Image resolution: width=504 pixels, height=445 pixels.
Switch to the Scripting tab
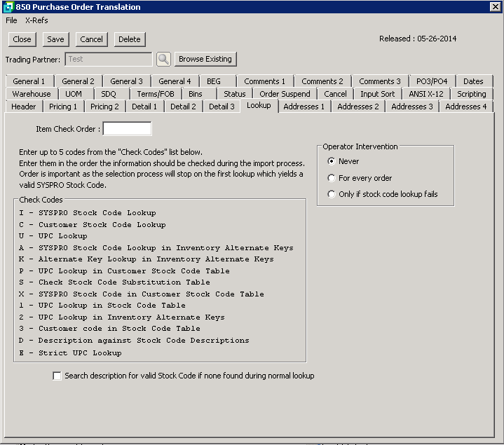pyautogui.click(x=471, y=94)
